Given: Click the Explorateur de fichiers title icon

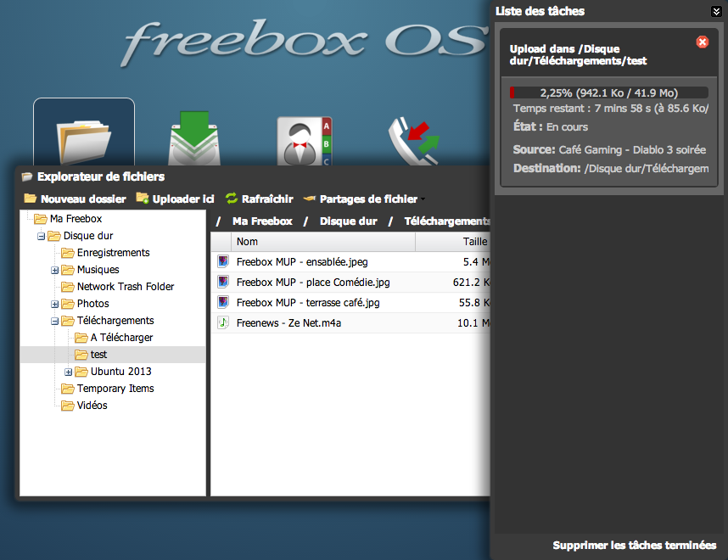Looking at the screenshot, I should (27, 176).
